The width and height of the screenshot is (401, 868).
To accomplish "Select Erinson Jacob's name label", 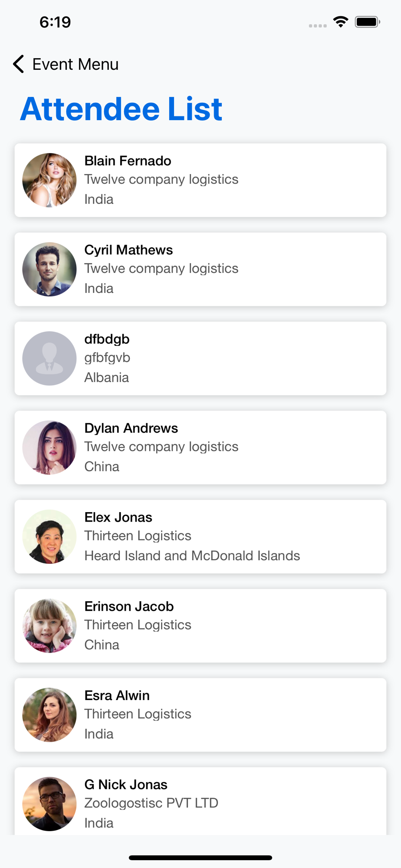I will tap(129, 606).
